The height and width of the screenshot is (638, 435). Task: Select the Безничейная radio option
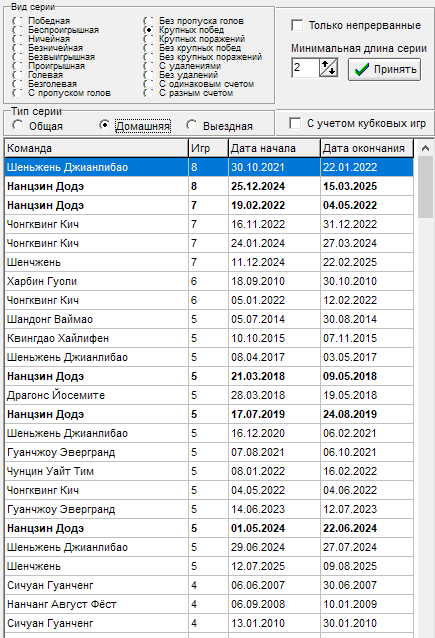tap(17, 48)
